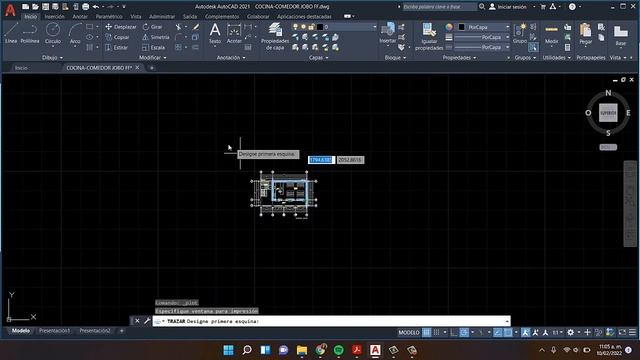Viewport: 640px width, 360px height.
Task: Expand the Bloque panel
Action: click(395, 58)
